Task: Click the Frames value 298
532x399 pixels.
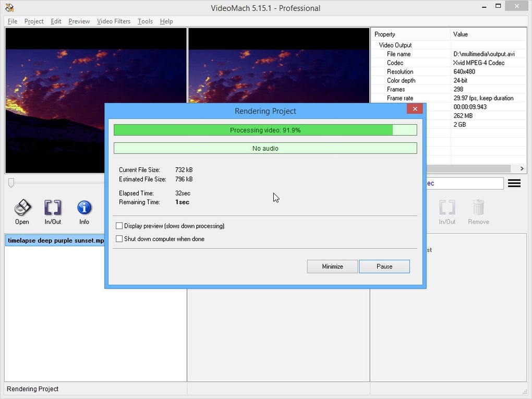Action: (458, 89)
